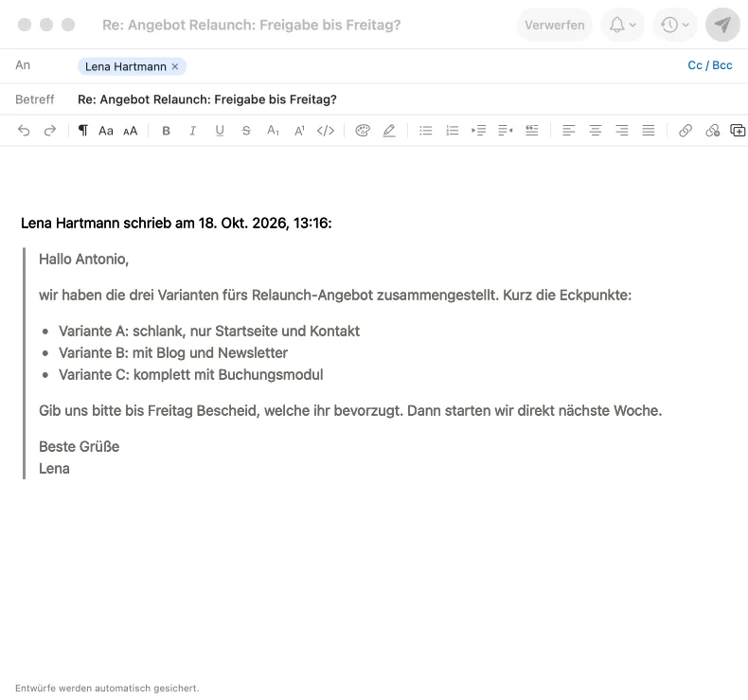
Task: Undo the last edit
Action: [24, 131]
